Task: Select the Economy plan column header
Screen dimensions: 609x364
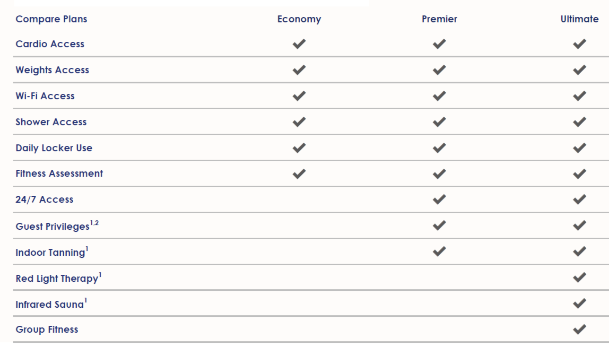Action: [299, 19]
